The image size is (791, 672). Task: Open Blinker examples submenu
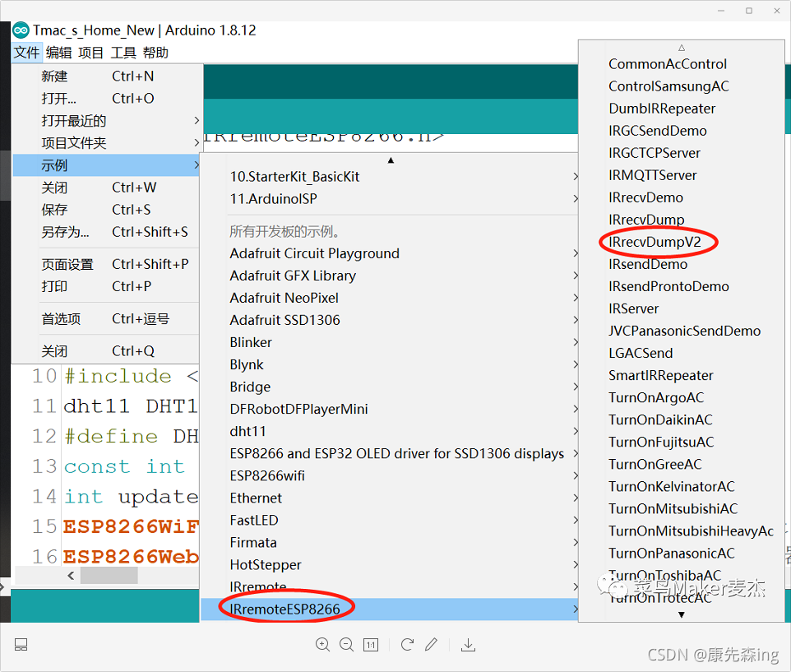(x=390, y=342)
